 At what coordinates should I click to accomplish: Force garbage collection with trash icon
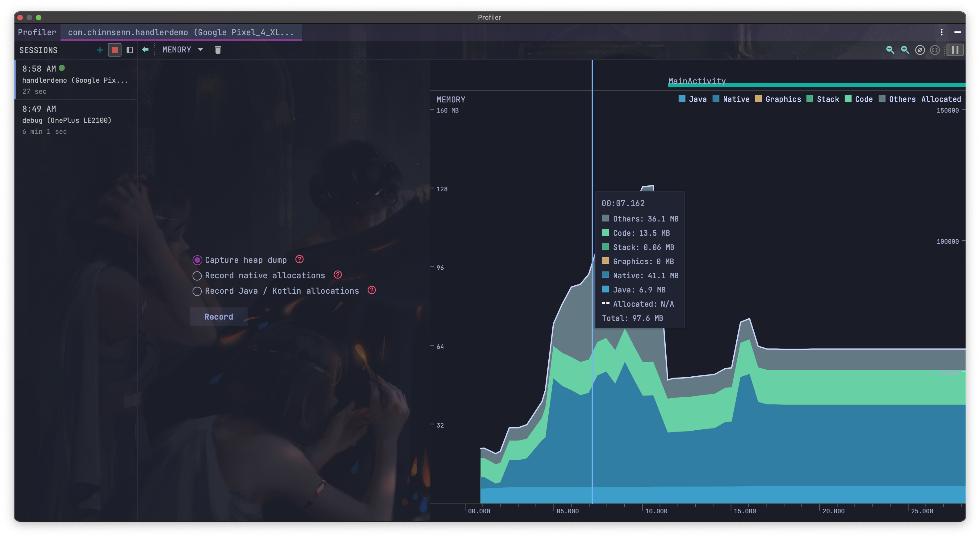tap(218, 50)
